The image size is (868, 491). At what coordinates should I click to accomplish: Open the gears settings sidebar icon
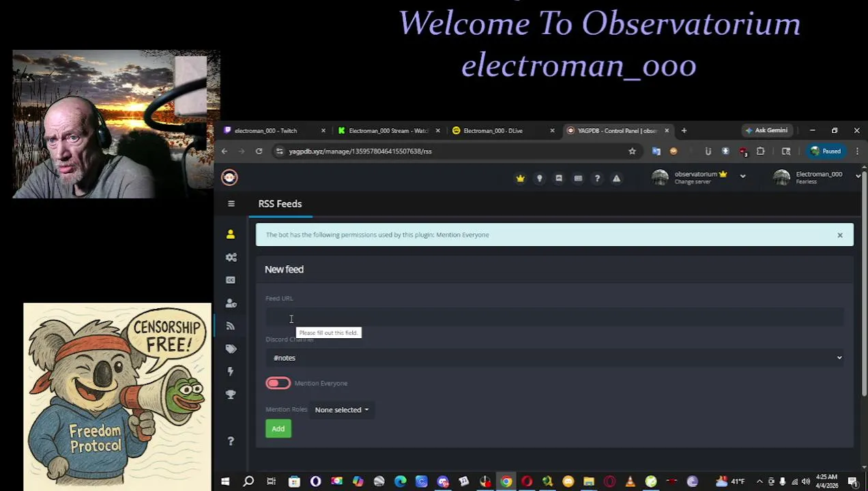[x=231, y=257]
